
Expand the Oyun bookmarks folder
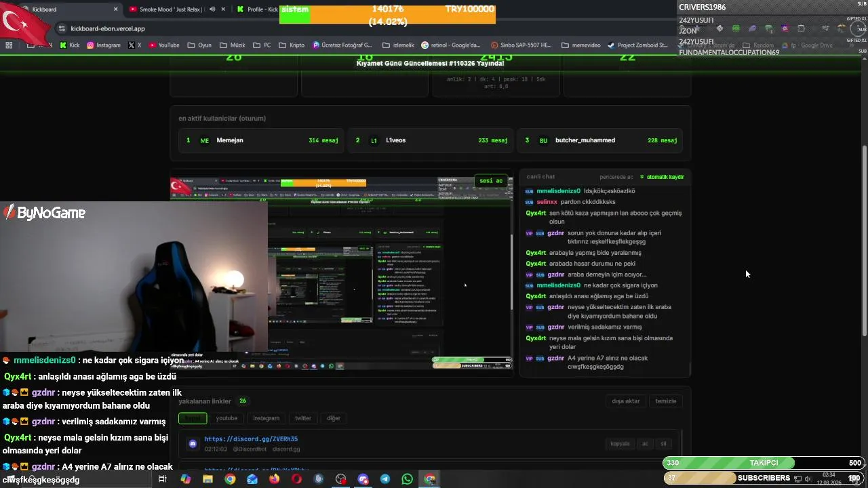[x=199, y=45]
